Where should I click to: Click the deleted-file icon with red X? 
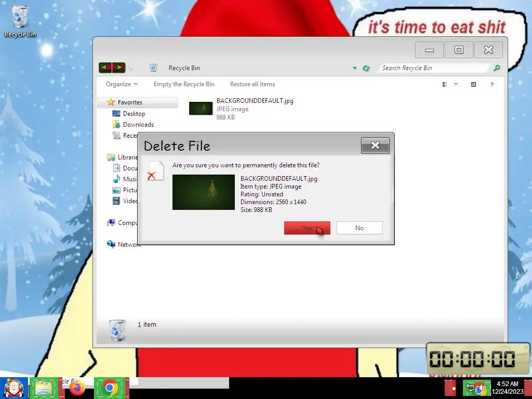(155, 171)
